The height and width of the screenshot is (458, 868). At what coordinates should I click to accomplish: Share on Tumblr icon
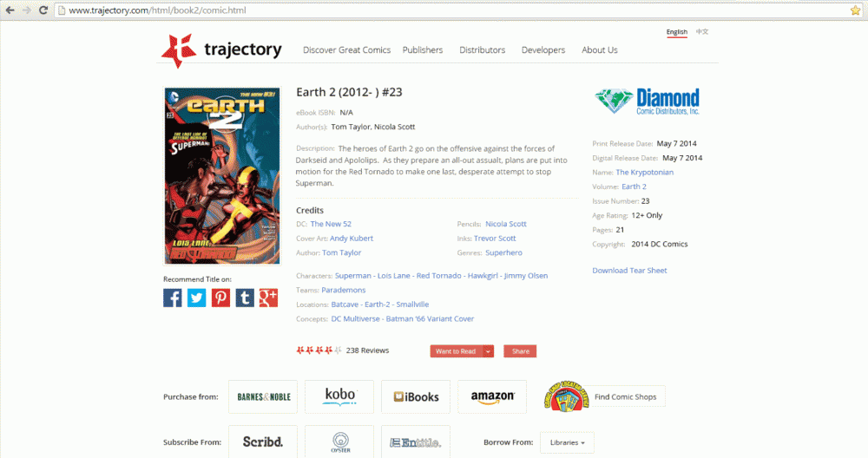245,298
